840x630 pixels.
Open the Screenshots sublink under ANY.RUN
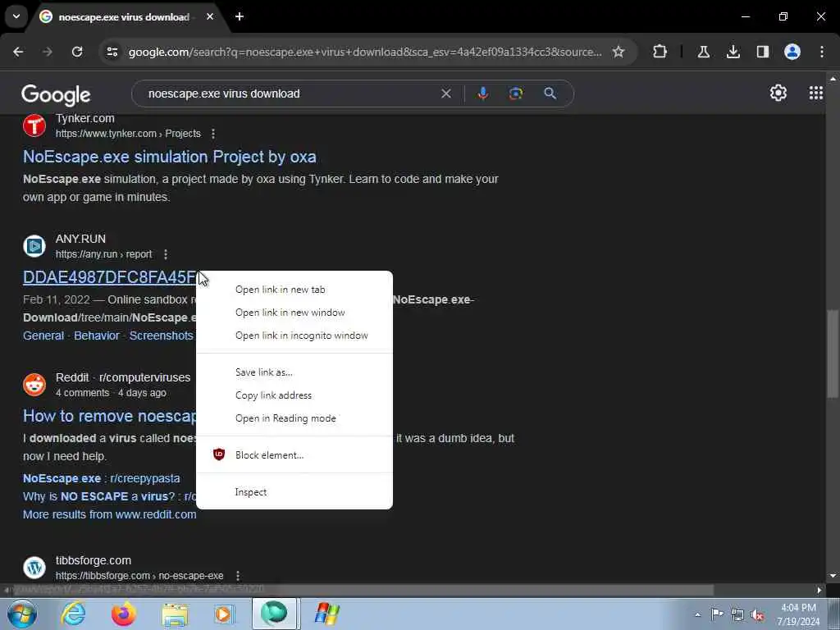[x=162, y=336]
